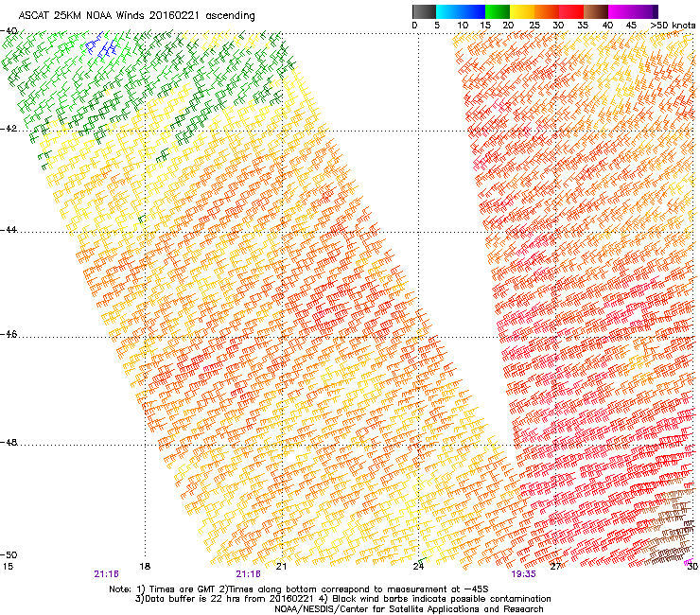Click the "21:16" time between longitudes 15 and 18
Viewport: 700px width, 615px height.
(x=106, y=574)
